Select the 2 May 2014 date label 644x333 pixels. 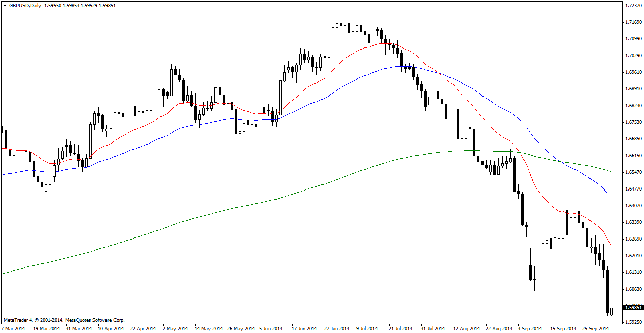point(176,328)
